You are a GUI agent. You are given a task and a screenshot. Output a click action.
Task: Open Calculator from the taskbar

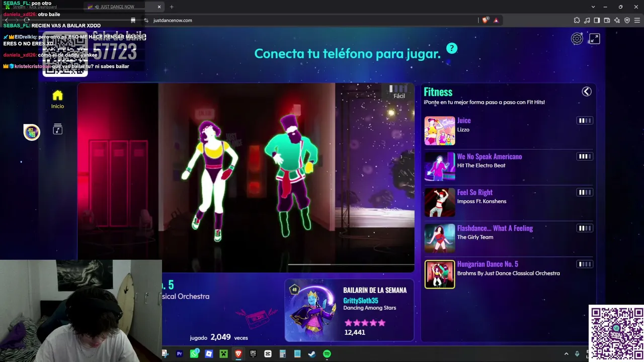click(x=282, y=354)
